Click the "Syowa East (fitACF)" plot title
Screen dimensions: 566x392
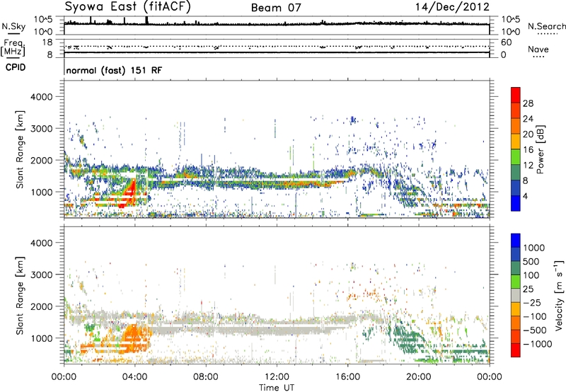(128, 6)
